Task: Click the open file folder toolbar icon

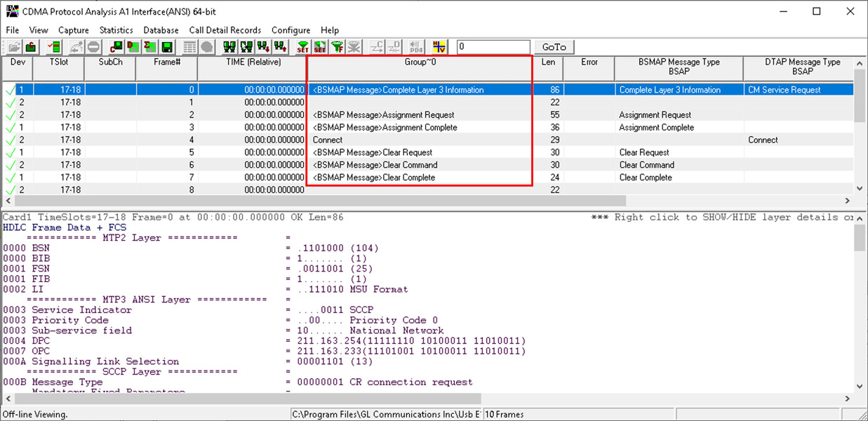Action: 15,47
